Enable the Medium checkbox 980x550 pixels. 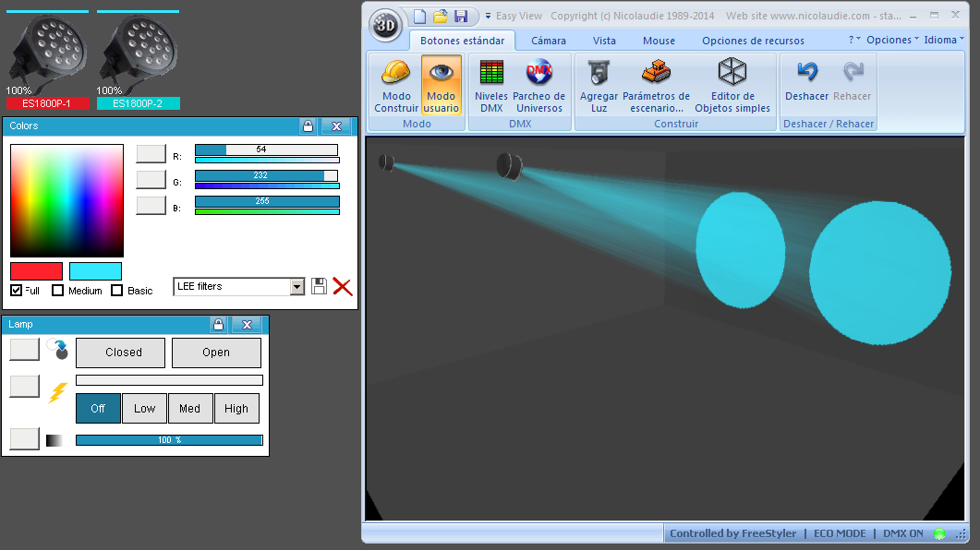point(57,291)
